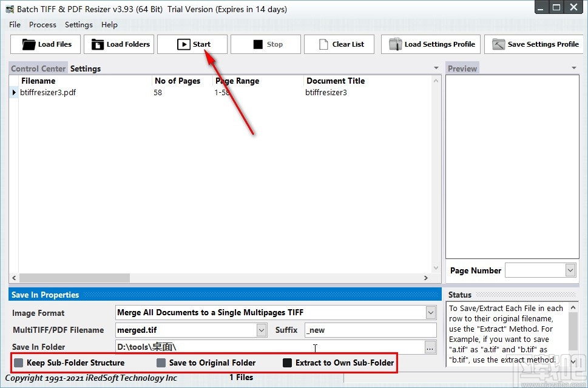Screen dimensions: 588x388
Task: Click the Suffix input field
Action: click(370, 330)
